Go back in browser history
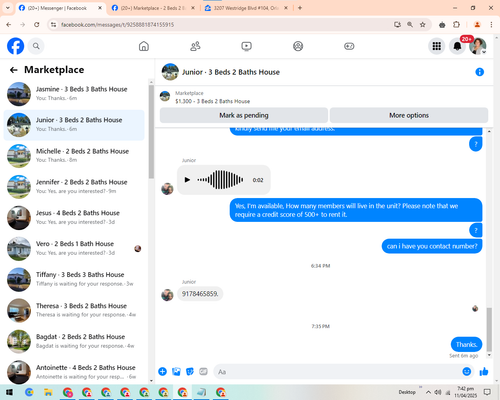Screen dimensions: 500x400 point(9,25)
